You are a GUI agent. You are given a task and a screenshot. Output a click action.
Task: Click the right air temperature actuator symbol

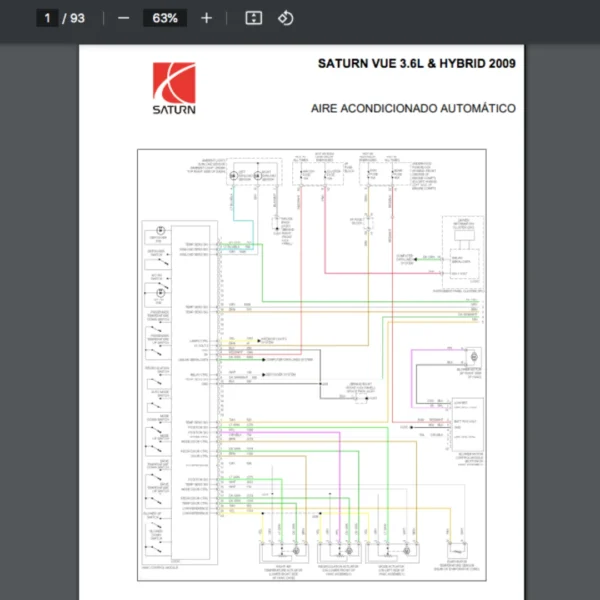(x=295, y=551)
